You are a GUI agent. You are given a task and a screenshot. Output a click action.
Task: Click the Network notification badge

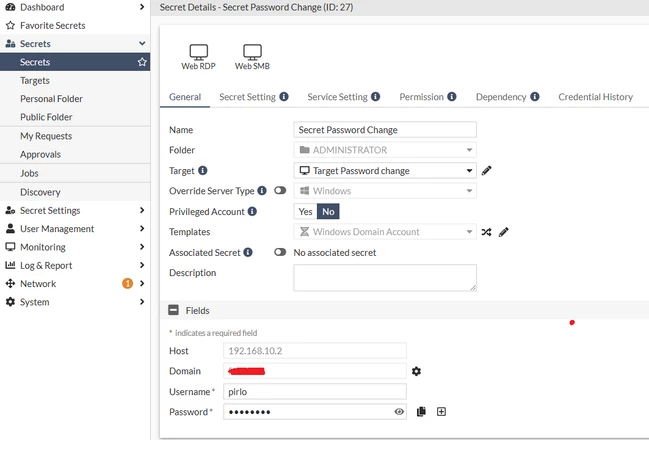pos(127,283)
